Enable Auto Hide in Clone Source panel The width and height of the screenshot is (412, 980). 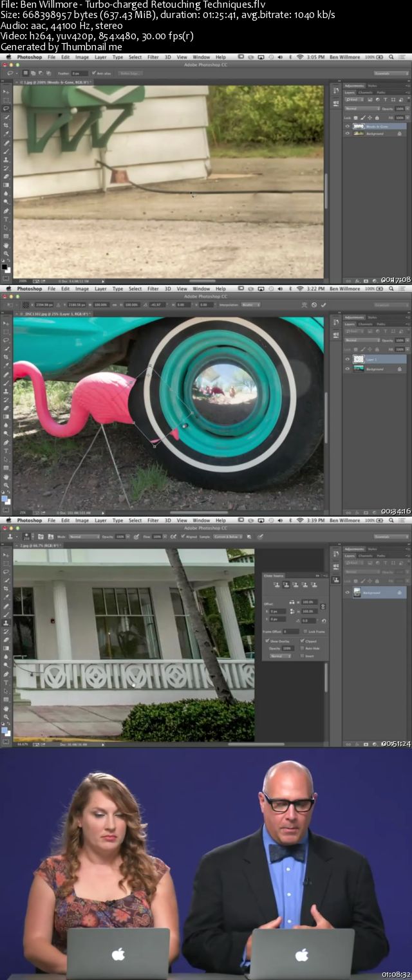302,648
